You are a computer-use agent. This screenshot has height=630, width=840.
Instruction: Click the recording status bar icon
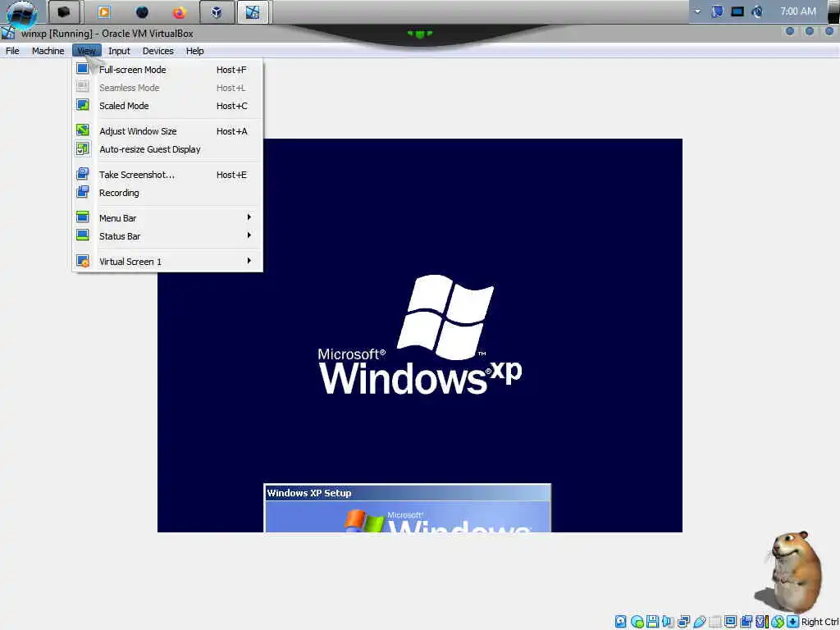point(746,622)
